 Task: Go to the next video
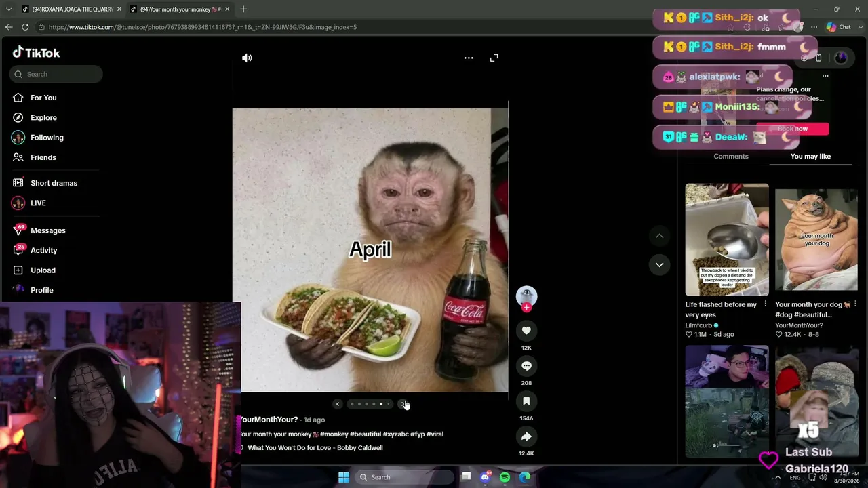pyautogui.click(x=659, y=265)
